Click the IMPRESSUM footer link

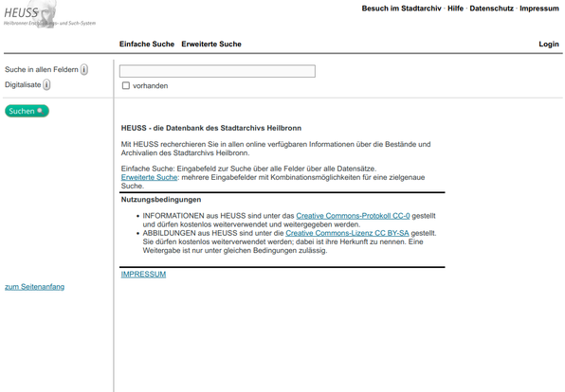143,275
